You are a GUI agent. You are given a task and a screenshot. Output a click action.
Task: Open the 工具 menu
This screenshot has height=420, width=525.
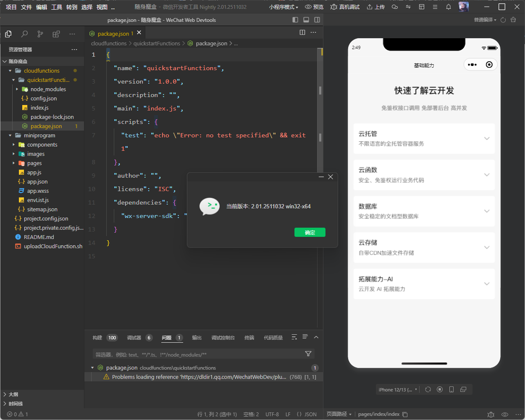click(x=57, y=7)
